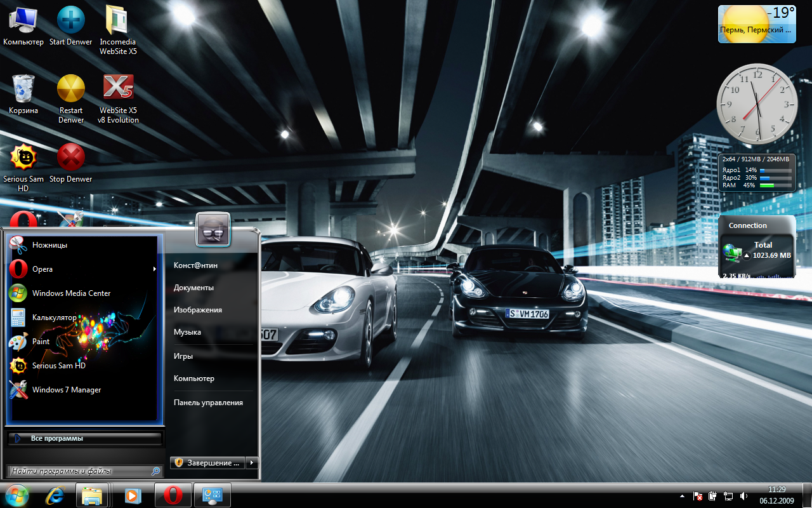Click the Stop Denwer desktop shortcut
The height and width of the screenshot is (508, 812).
pos(71,163)
